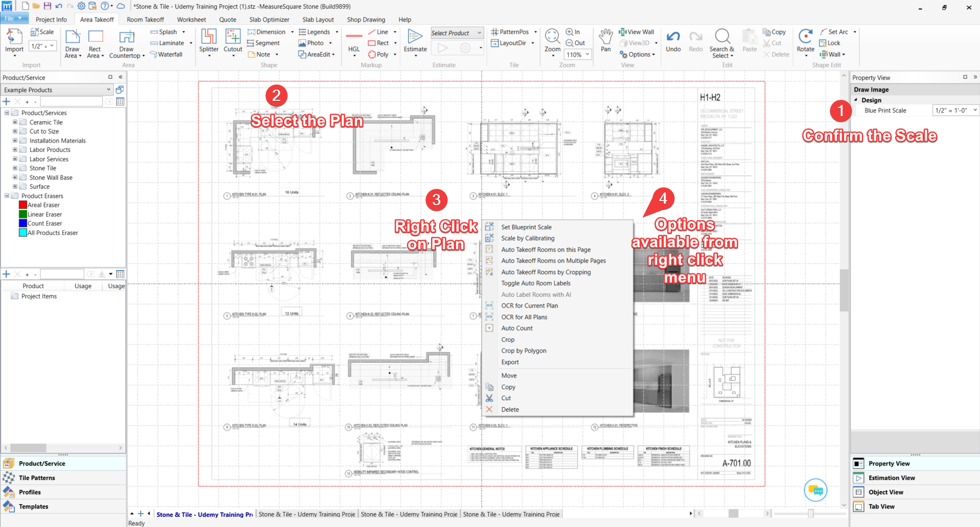Open Search & Select tool

[722, 43]
